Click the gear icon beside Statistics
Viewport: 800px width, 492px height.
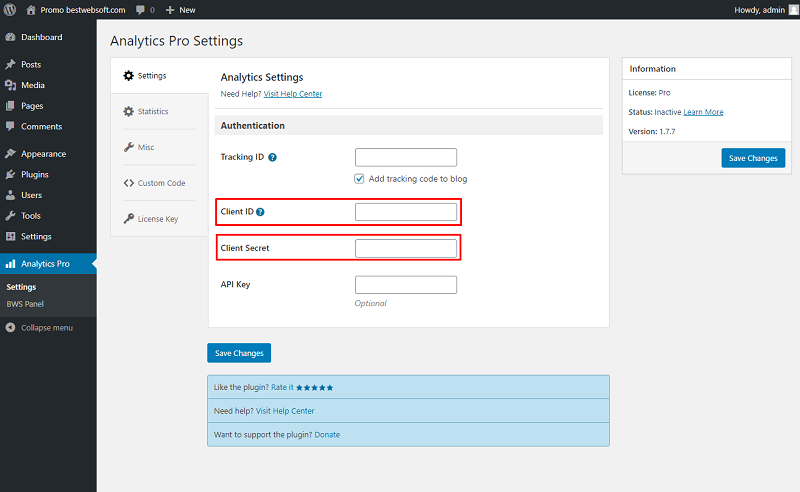click(x=129, y=111)
